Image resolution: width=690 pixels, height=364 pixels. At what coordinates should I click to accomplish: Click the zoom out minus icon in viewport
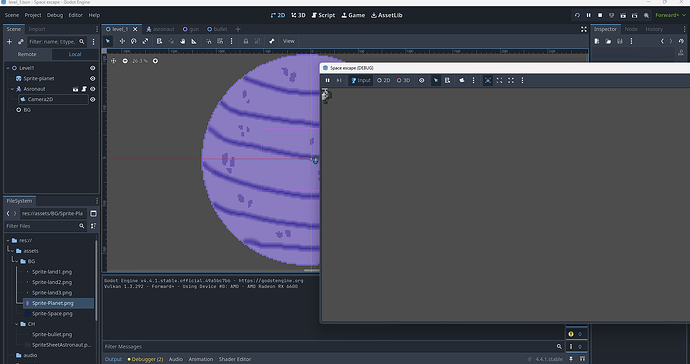125,61
